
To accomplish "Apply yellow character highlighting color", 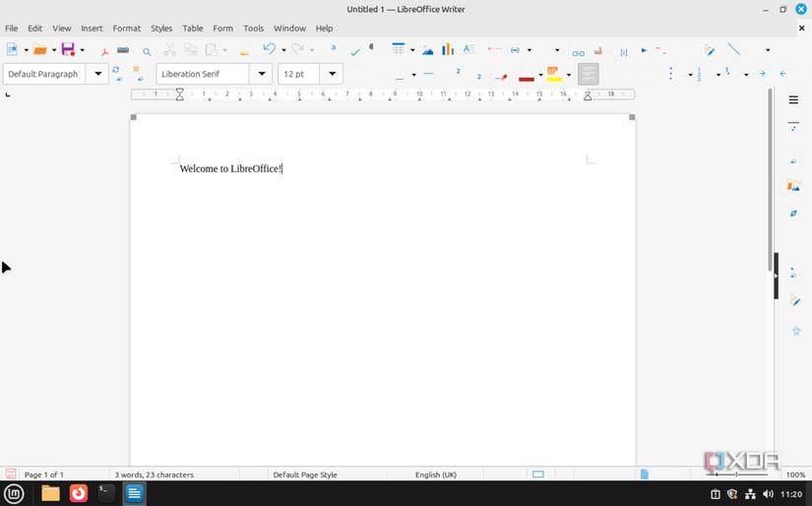I will [x=553, y=74].
